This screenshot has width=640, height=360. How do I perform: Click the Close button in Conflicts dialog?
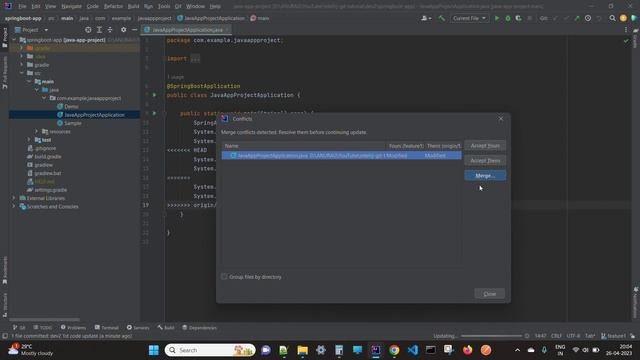pos(489,294)
